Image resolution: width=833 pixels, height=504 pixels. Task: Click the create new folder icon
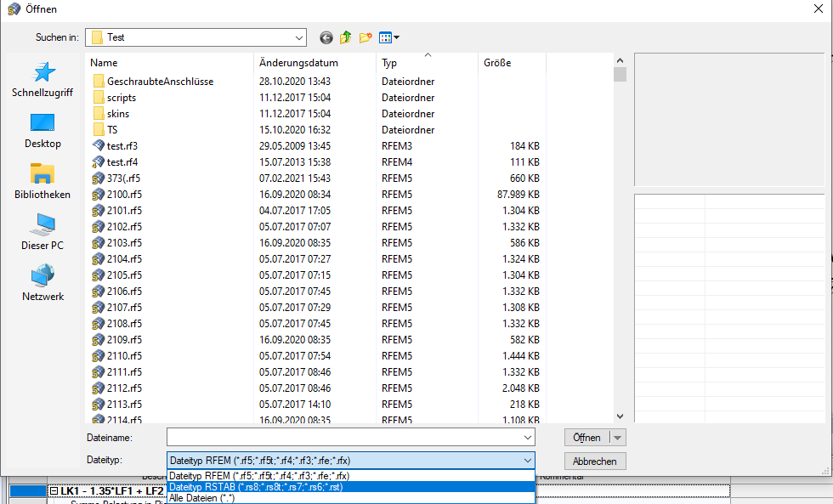(365, 37)
